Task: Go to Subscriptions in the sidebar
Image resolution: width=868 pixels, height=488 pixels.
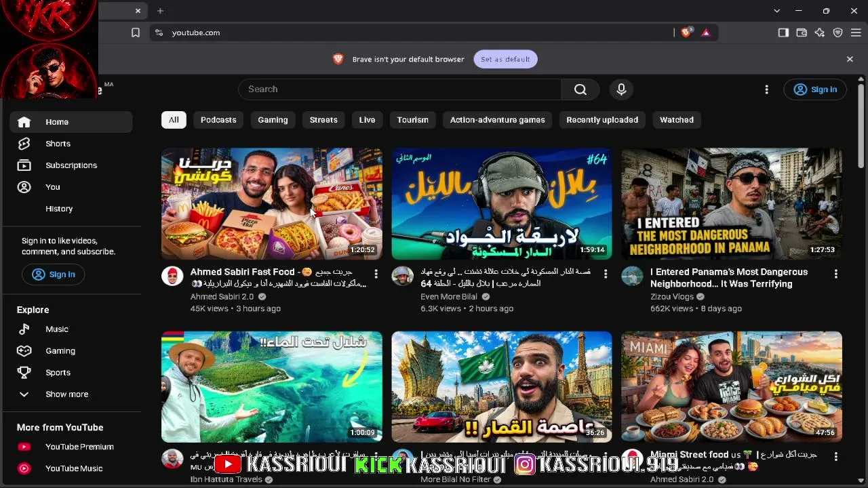Action: pyautogui.click(x=71, y=165)
